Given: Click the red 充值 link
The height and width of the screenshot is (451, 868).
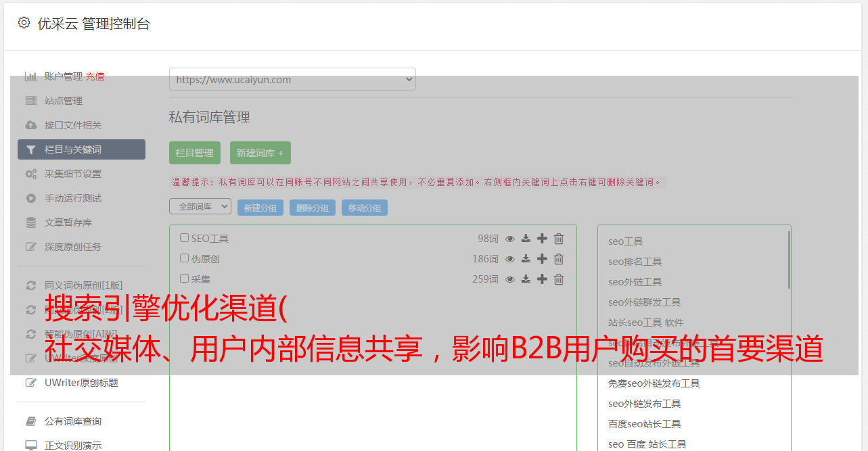Looking at the screenshot, I should pos(95,76).
